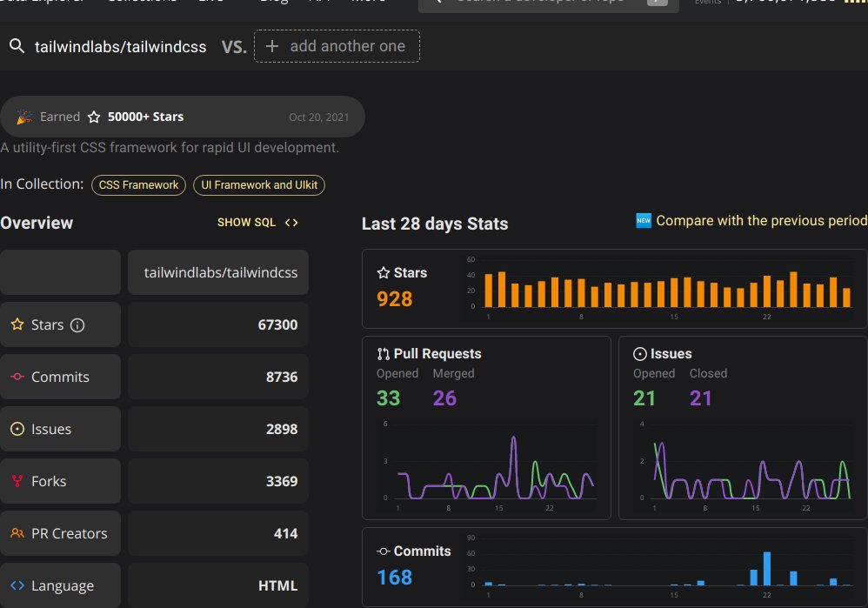The height and width of the screenshot is (608, 868).
Task: Click the Opened pull requests count 33
Action: point(388,398)
